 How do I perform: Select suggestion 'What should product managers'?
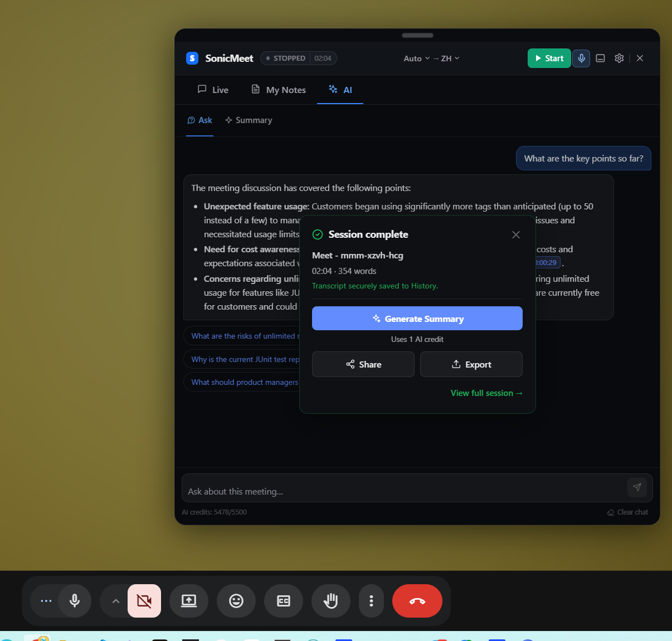pos(242,382)
